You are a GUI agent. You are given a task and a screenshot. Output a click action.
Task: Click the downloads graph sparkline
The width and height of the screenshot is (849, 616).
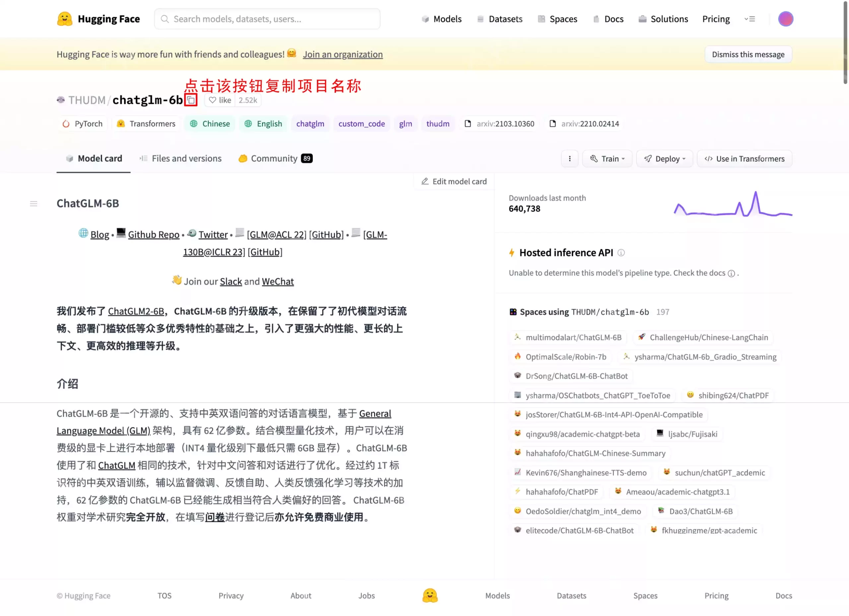(731, 204)
